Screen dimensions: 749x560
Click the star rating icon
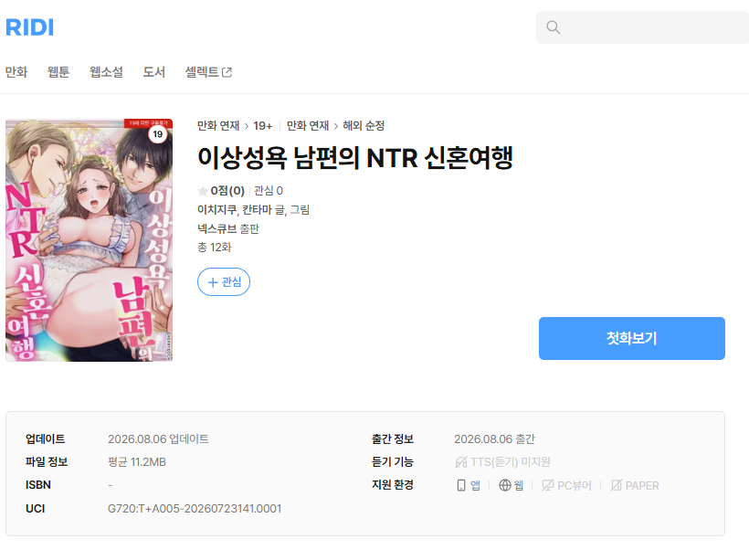[203, 191]
